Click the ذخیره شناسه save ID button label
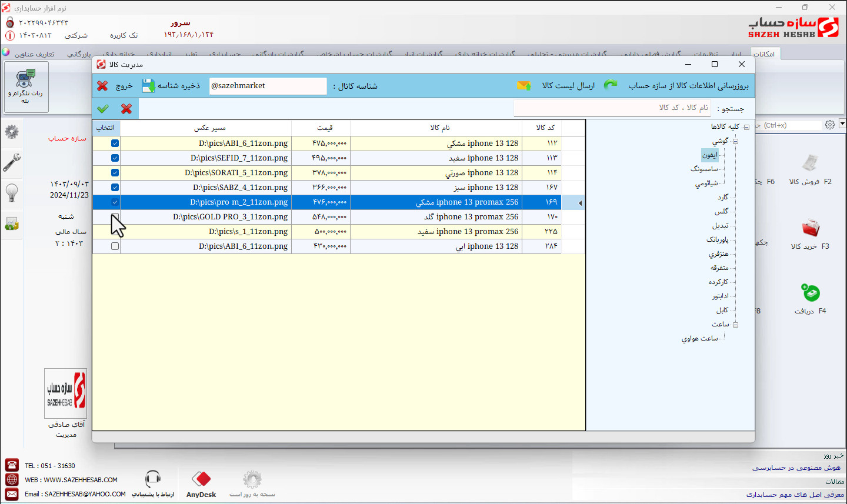847x504 pixels. tap(179, 86)
